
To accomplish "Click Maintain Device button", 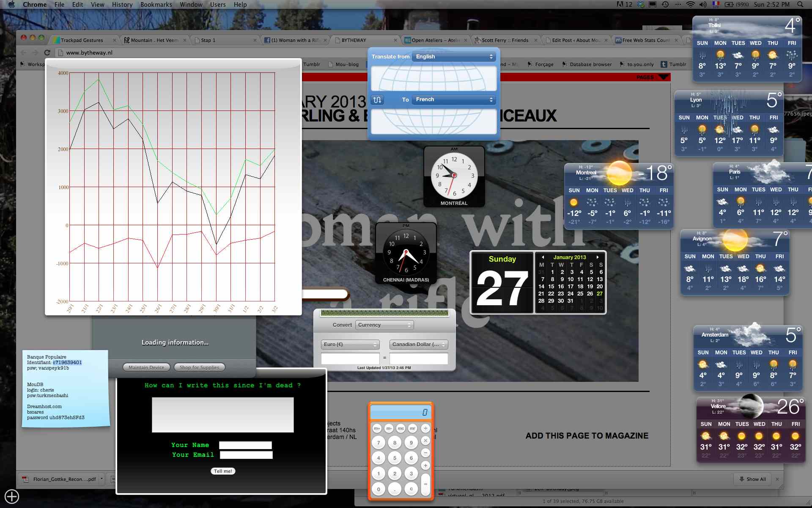I will [146, 367].
